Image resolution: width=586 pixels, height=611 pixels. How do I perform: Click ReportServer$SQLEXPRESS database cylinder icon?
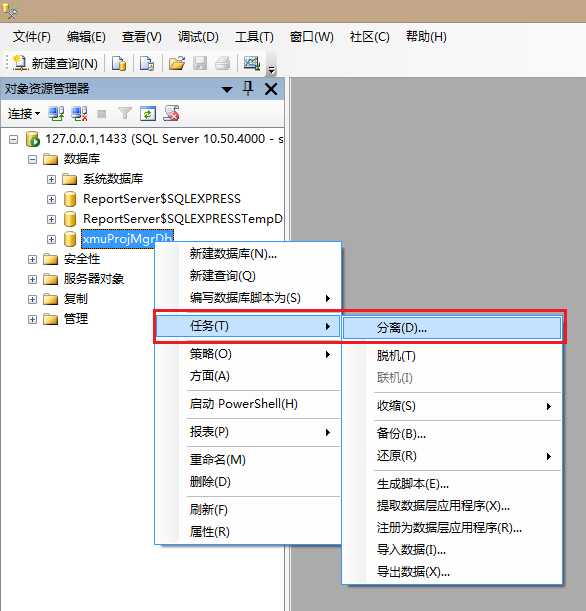click(70, 199)
